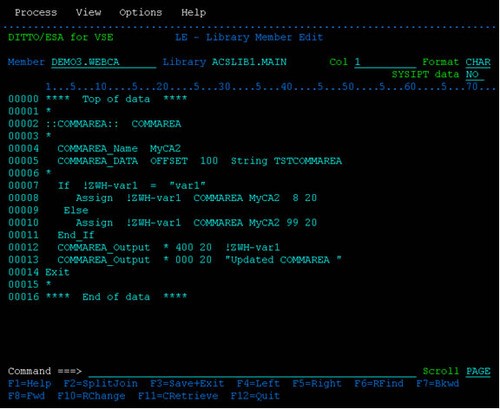Click the SYSIPT data NO field

point(475,75)
